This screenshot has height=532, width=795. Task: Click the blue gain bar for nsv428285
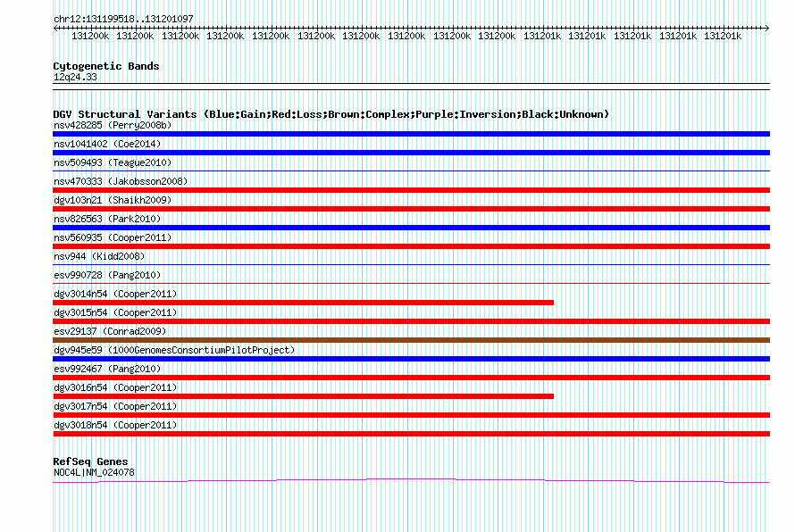[411, 134]
